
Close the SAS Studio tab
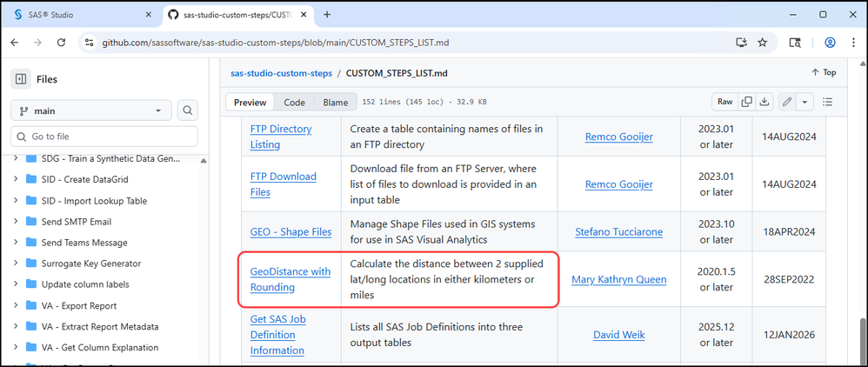tap(148, 15)
